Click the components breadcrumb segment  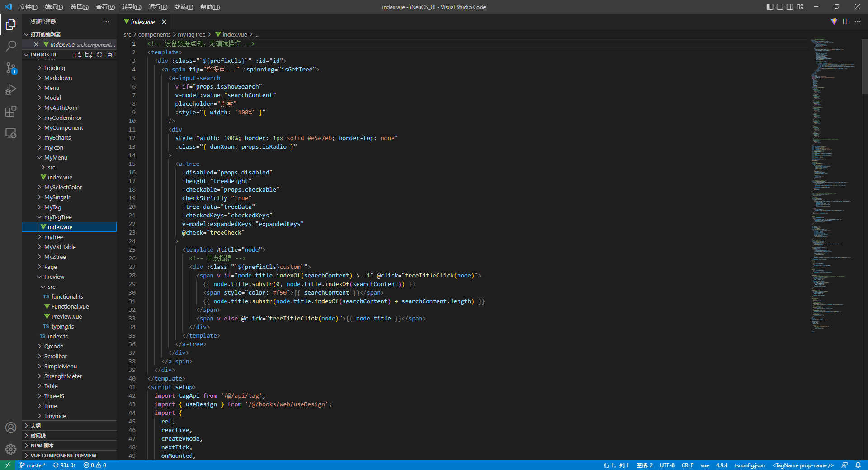pyautogui.click(x=154, y=35)
